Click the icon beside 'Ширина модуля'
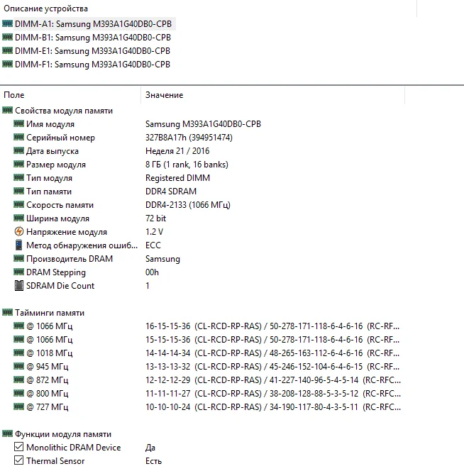The height and width of the screenshot is (476, 464). pyautogui.click(x=18, y=218)
